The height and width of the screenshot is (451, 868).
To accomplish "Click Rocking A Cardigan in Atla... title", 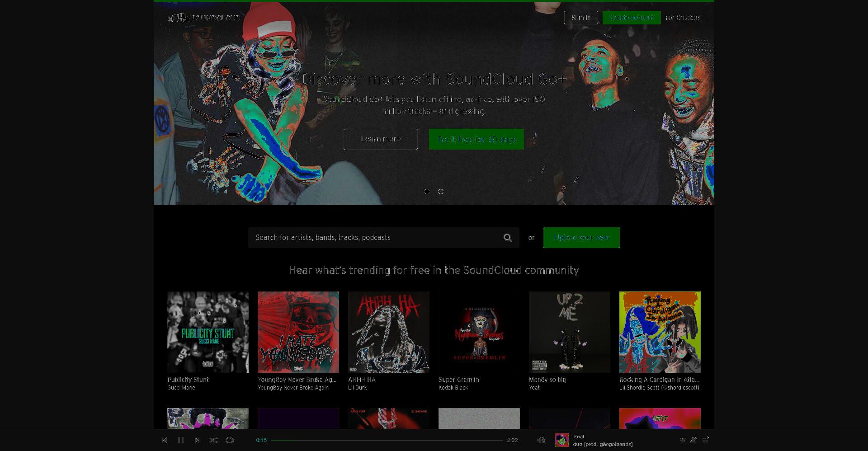I will point(659,380).
